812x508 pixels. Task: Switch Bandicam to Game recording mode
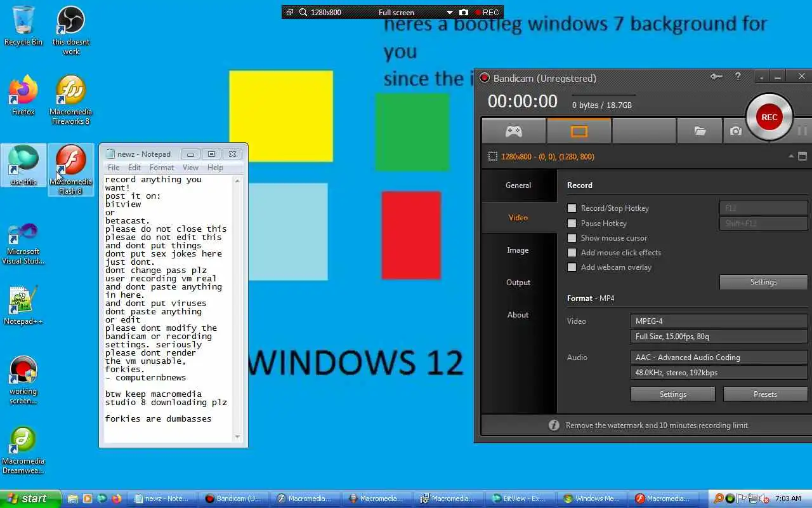coord(514,131)
